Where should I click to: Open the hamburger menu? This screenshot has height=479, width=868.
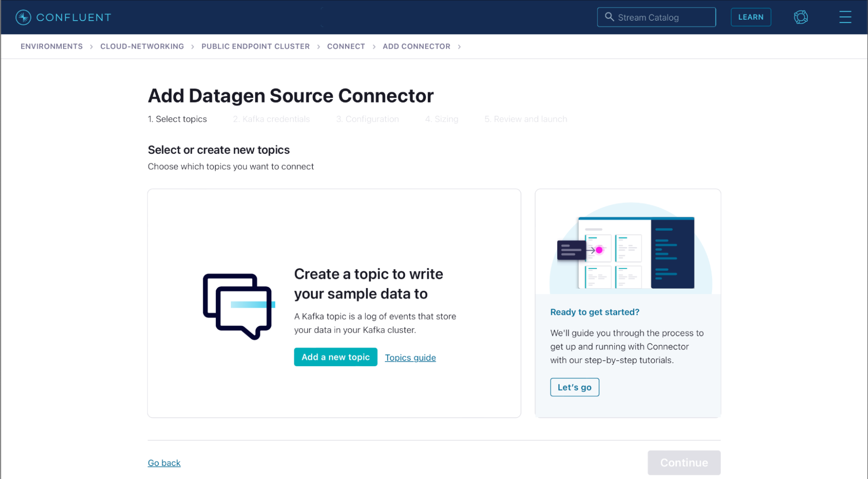click(x=845, y=17)
